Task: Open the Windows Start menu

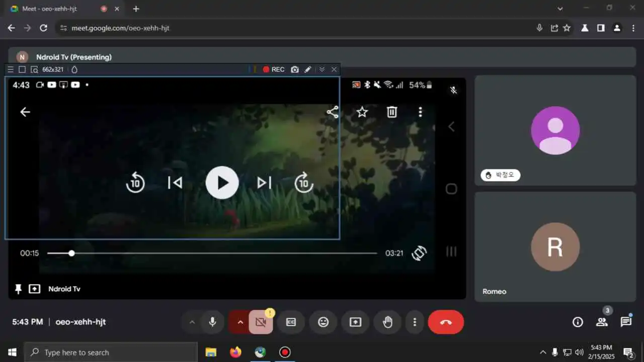Action: click(x=12, y=352)
